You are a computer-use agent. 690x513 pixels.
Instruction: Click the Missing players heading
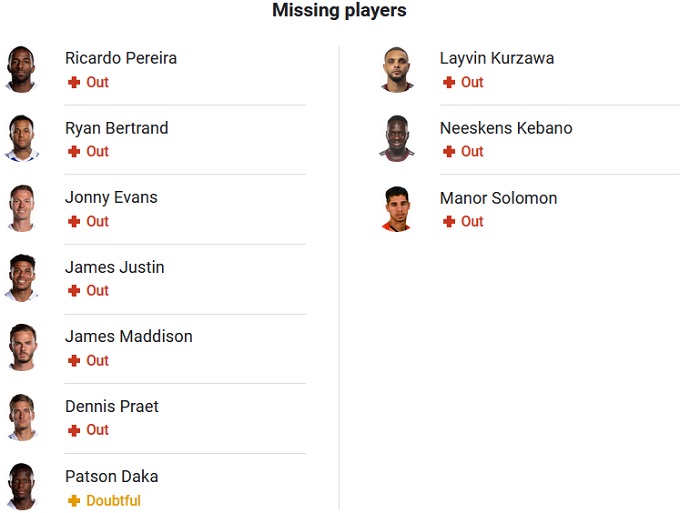pos(339,11)
